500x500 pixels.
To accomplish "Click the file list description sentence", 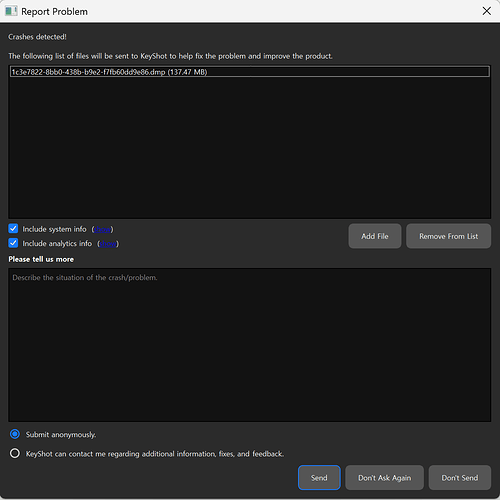I will click(170, 56).
